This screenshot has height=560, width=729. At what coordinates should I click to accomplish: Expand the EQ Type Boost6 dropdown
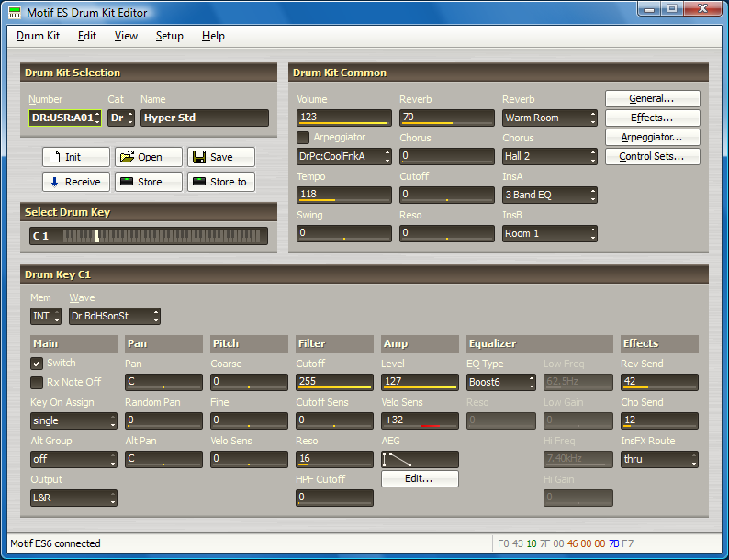click(x=500, y=382)
